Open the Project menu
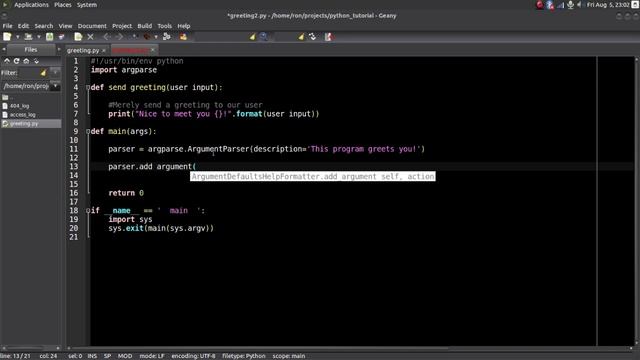The width and height of the screenshot is (640, 360). [122, 26]
